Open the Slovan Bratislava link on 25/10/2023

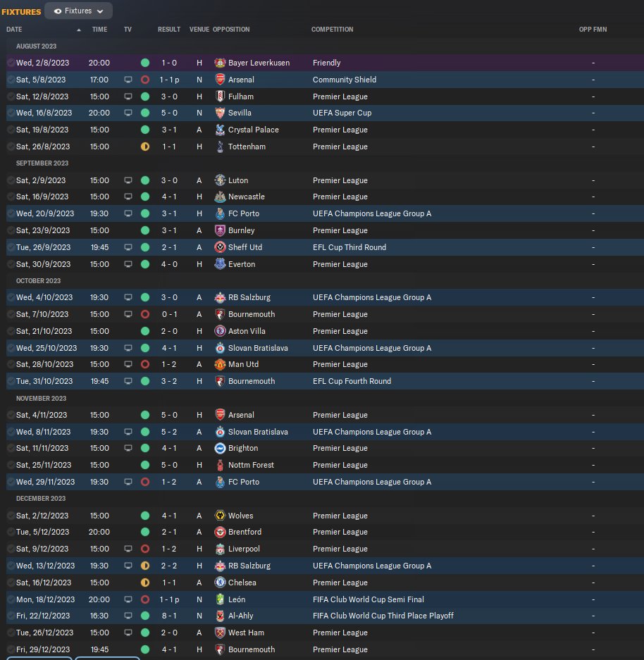click(258, 348)
